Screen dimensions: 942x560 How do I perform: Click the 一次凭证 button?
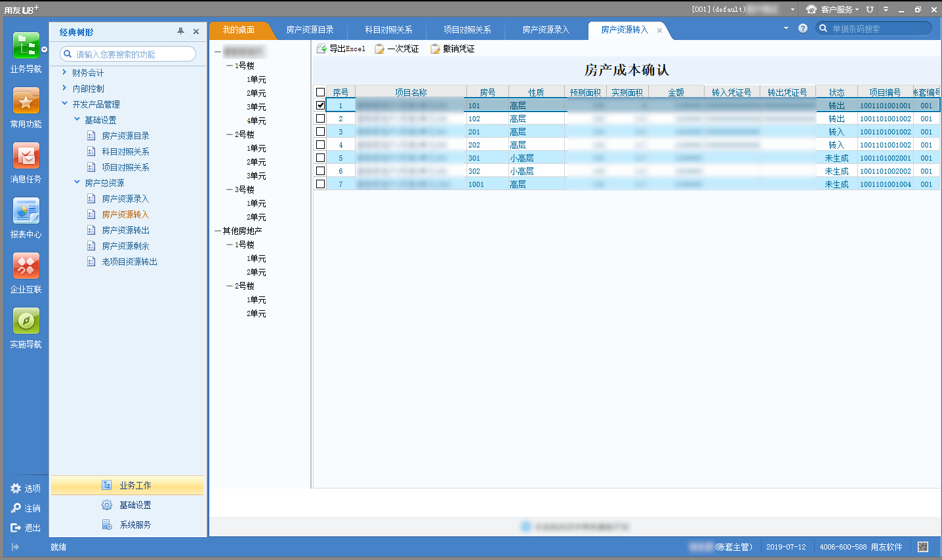[x=397, y=49]
